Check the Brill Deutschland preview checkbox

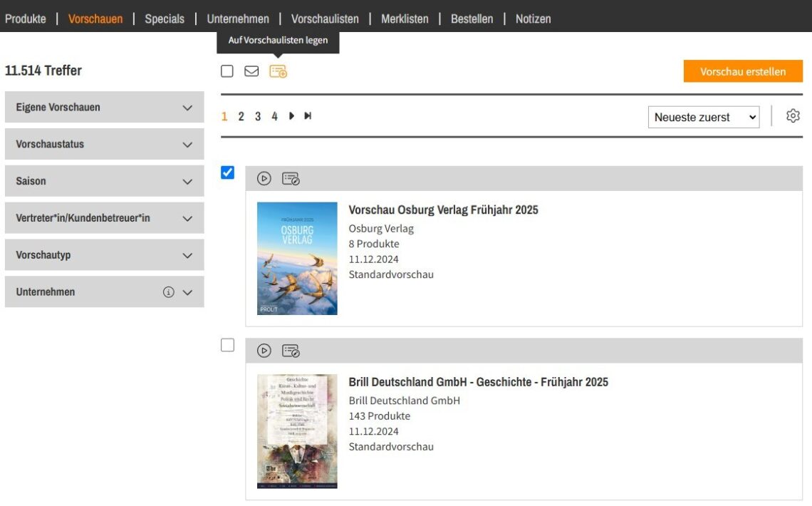[228, 345]
